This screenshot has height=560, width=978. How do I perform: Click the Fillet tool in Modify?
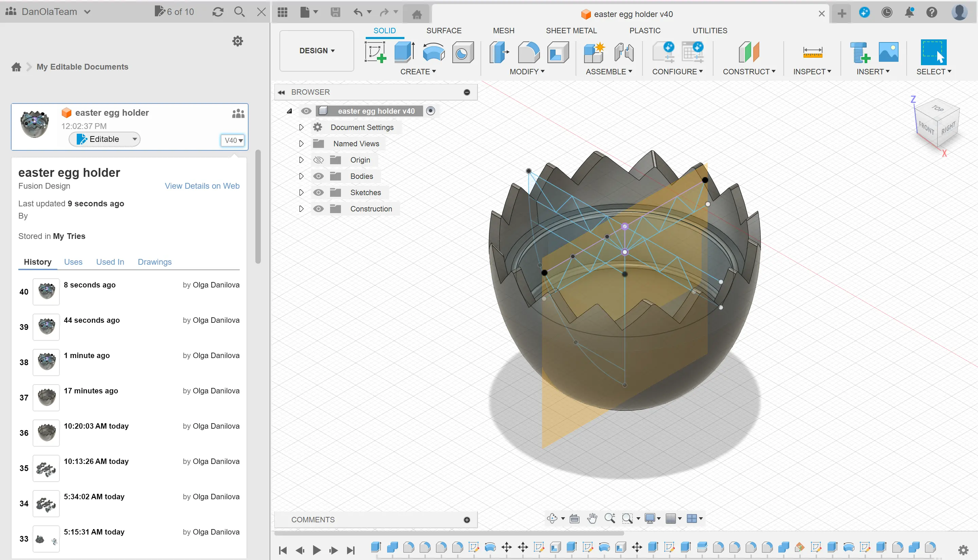pos(529,52)
